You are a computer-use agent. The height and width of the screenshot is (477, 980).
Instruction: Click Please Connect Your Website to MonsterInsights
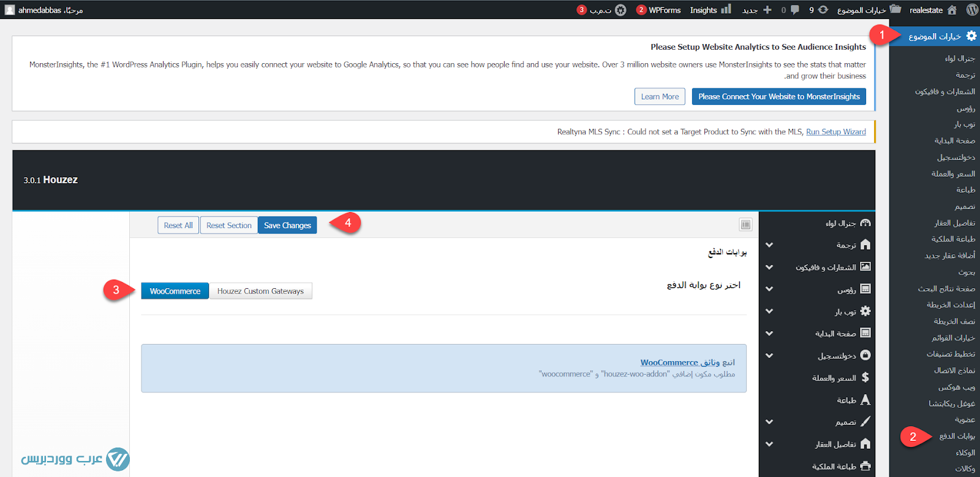point(779,96)
